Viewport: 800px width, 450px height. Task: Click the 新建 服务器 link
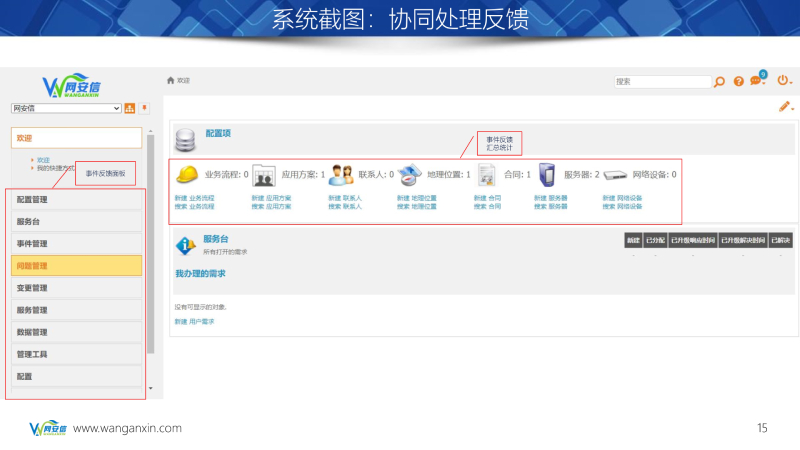pyautogui.click(x=550, y=198)
